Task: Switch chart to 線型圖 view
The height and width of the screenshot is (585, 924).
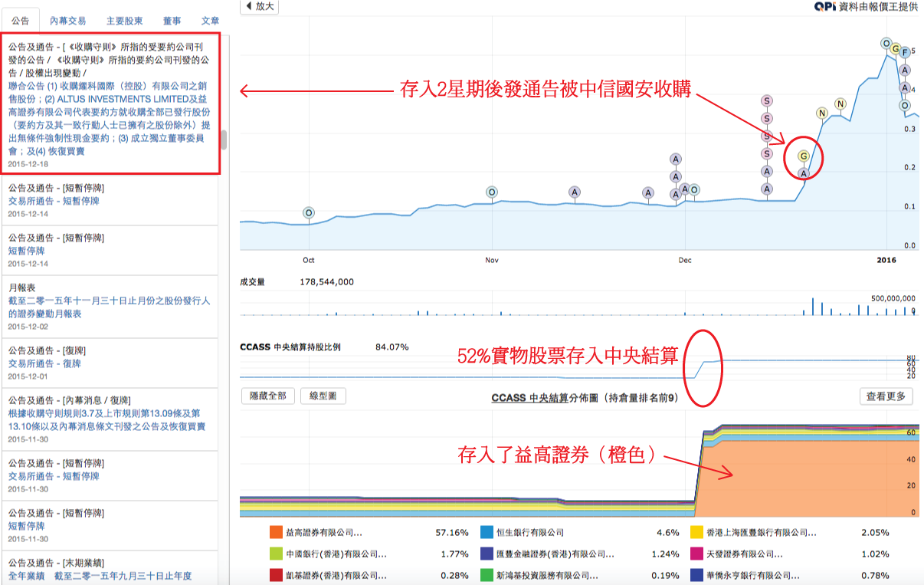Action: (323, 396)
